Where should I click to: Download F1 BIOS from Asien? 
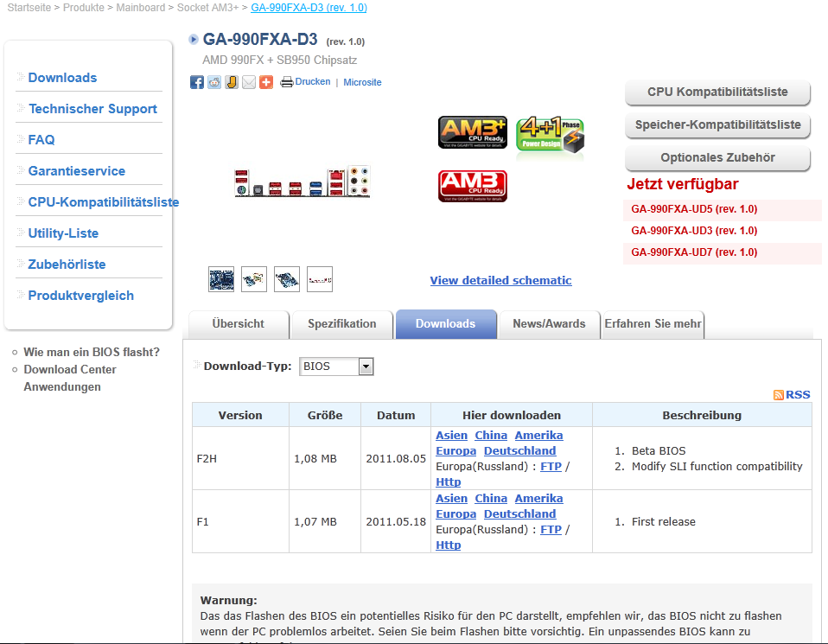tap(451, 499)
